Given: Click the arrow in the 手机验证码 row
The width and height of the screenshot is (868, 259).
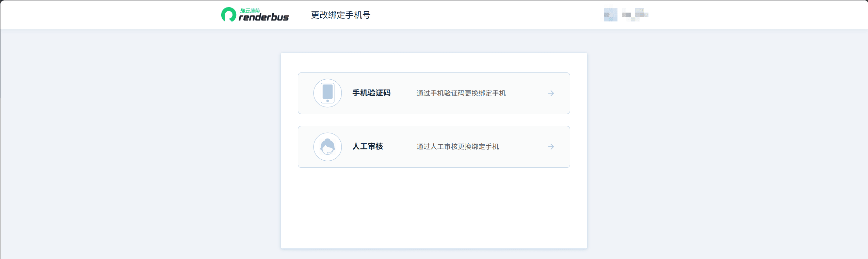Looking at the screenshot, I should 551,93.
